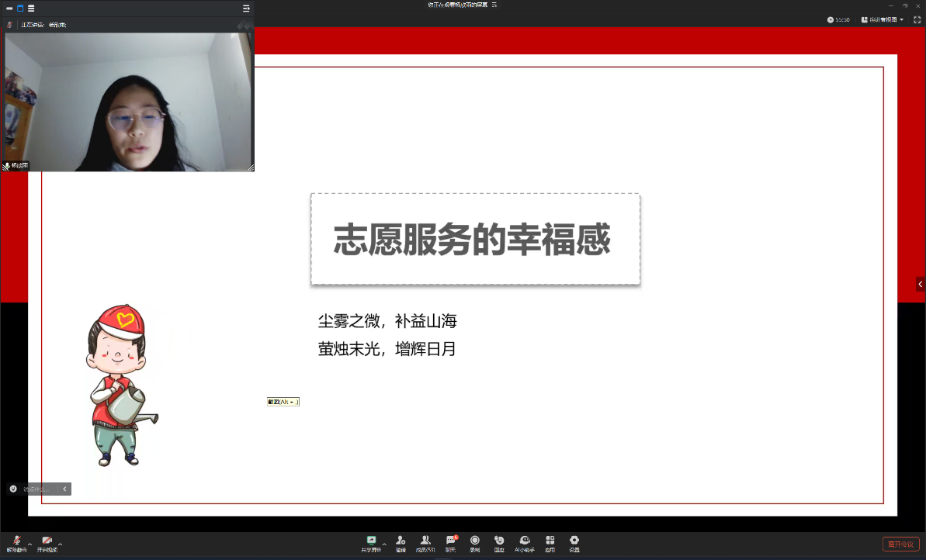This screenshot has width=926, height=560.
Task: Click the Leave Meeting (离开会议) button
Action: [900, 544]
